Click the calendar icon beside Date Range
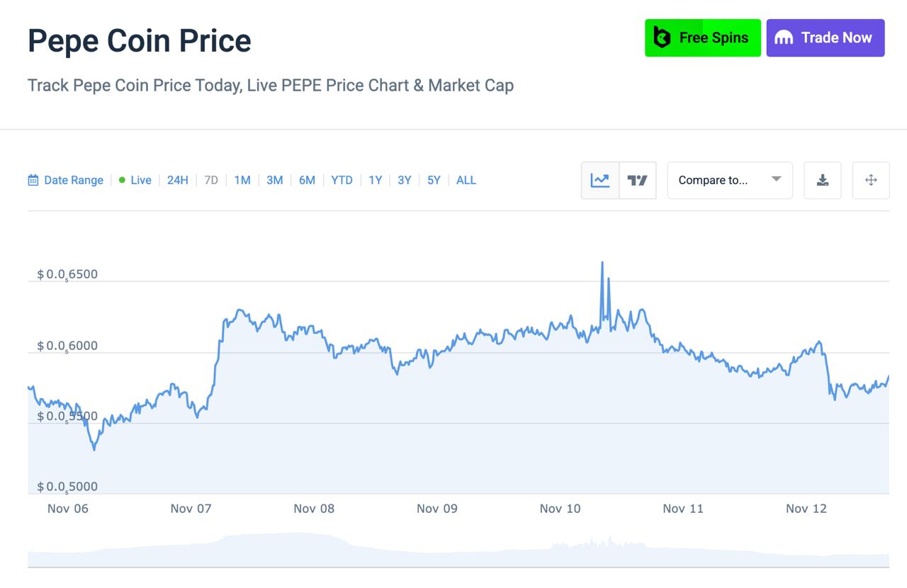Image resolution: width=907 pixels, height=588 pixels. coord(33,181)
